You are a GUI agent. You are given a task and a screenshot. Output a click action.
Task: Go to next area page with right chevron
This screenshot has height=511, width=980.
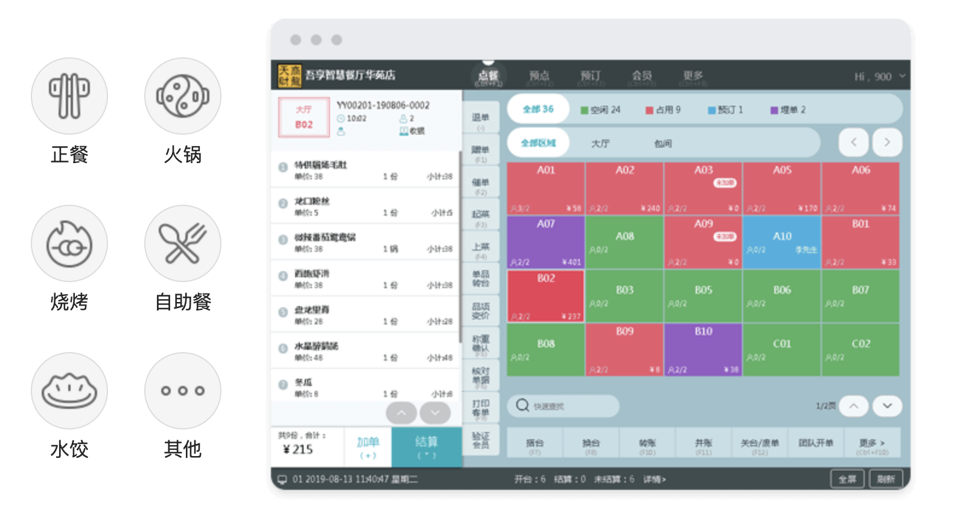pyautogui.click(x=886, y=143)
